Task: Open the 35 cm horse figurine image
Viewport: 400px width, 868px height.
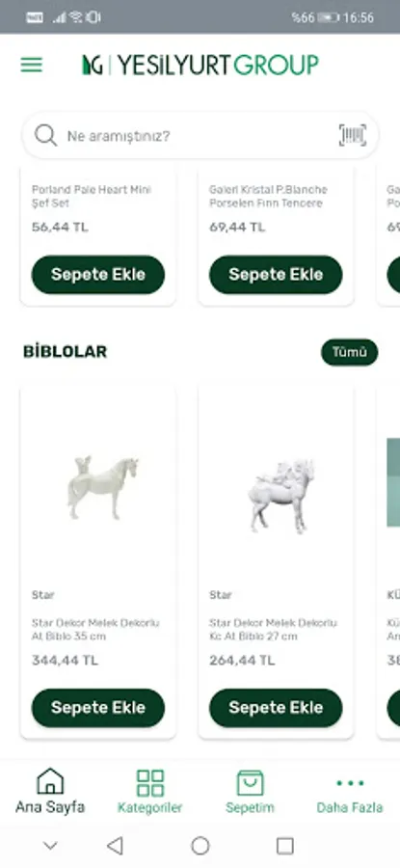Action: pyautogui.click(x=102, y=488)
